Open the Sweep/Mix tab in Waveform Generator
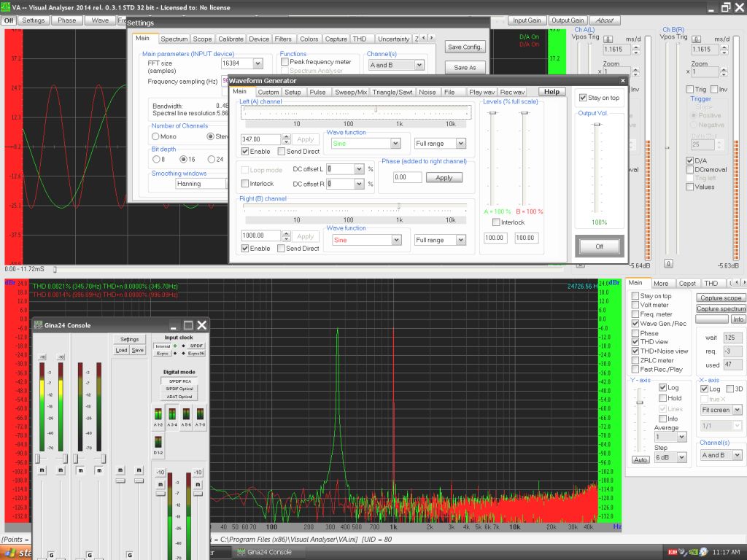This screenshot has width=747, height=560. 351,93
